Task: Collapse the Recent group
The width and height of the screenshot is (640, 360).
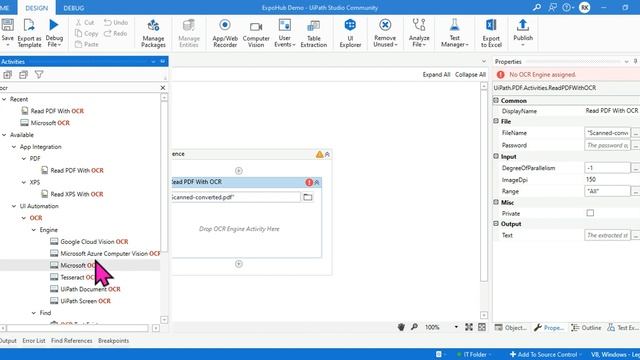Action: pyautogui.click(x=4, y=99)
